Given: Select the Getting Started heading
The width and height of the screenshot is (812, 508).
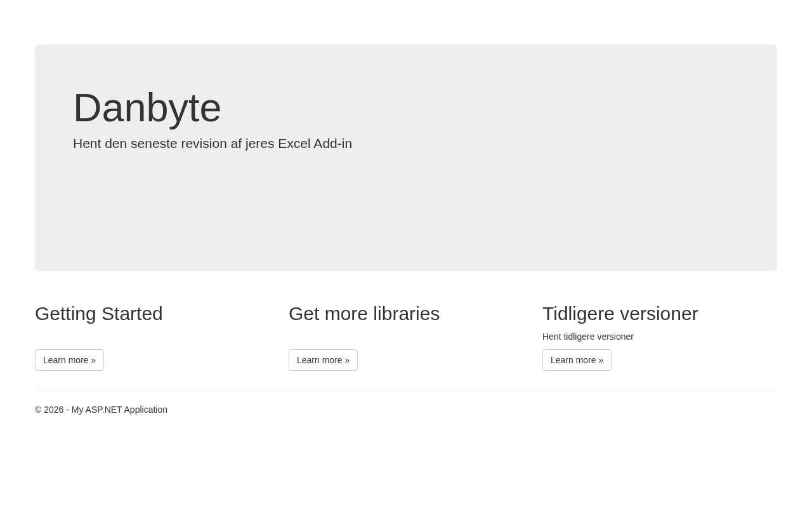Looking at the screenshot, I should 98,314.
